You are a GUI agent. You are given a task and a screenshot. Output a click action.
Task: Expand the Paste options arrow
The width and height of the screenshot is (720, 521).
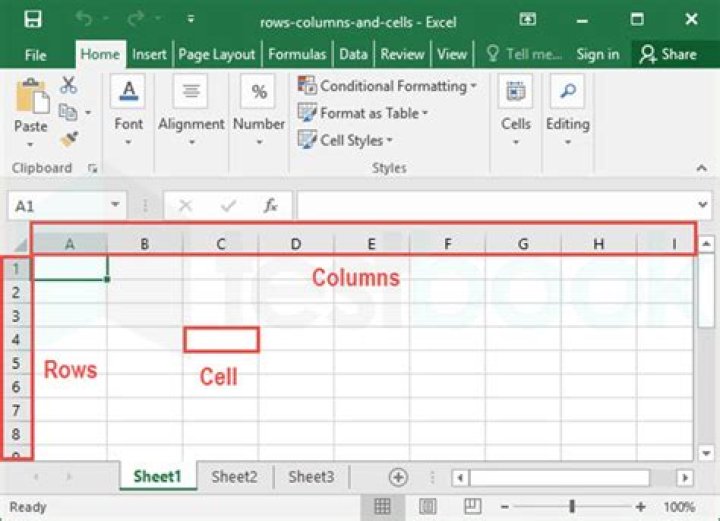pyautogui.click(x=30, y=144)
